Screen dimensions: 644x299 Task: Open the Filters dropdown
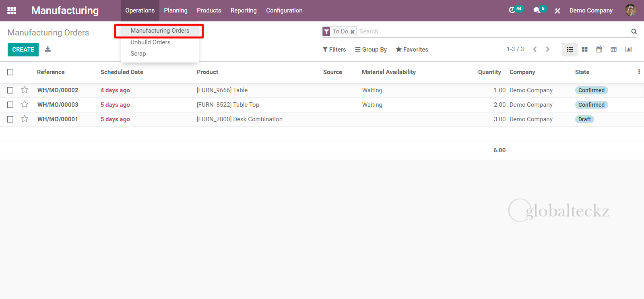click(334, 50)
